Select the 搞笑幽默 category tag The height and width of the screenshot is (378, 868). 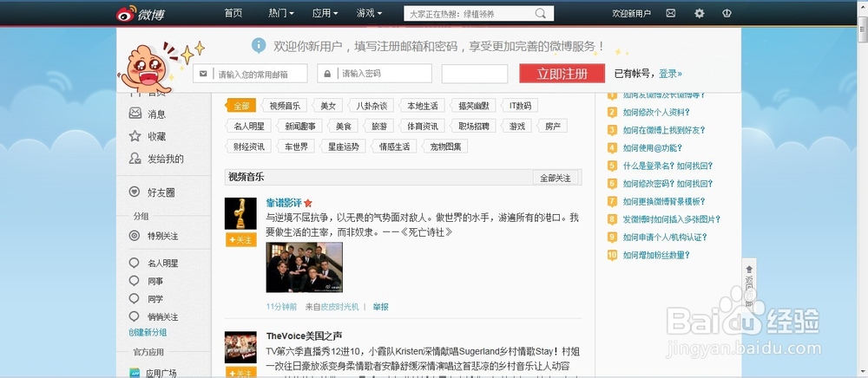point(473,106)
